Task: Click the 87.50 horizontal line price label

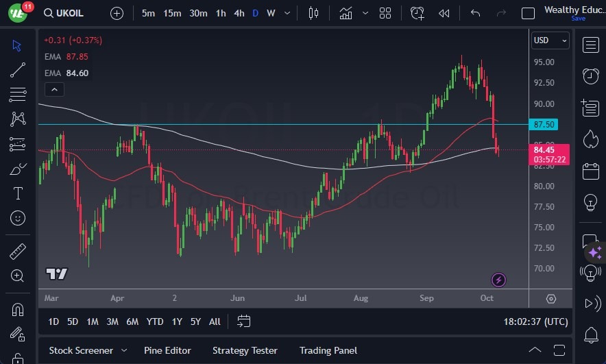Action: [x=545, y=125]
